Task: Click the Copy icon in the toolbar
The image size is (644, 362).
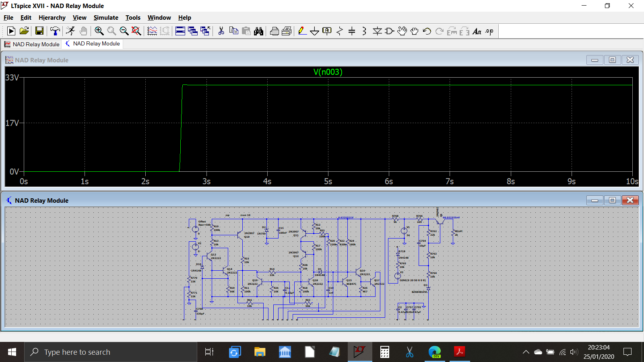Action: point(233,31)
